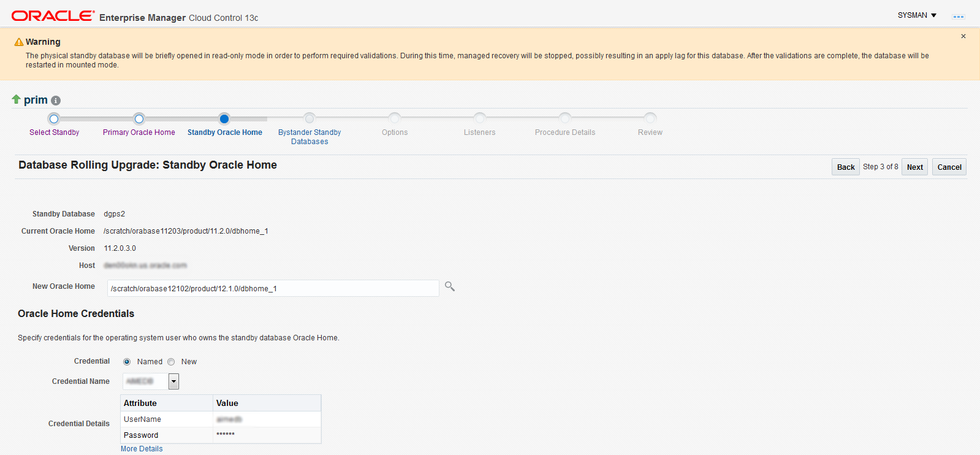Image resolution: width=980 pixels, height=455 pixels.
Task: Click the Back button
Action: (846, 167)
